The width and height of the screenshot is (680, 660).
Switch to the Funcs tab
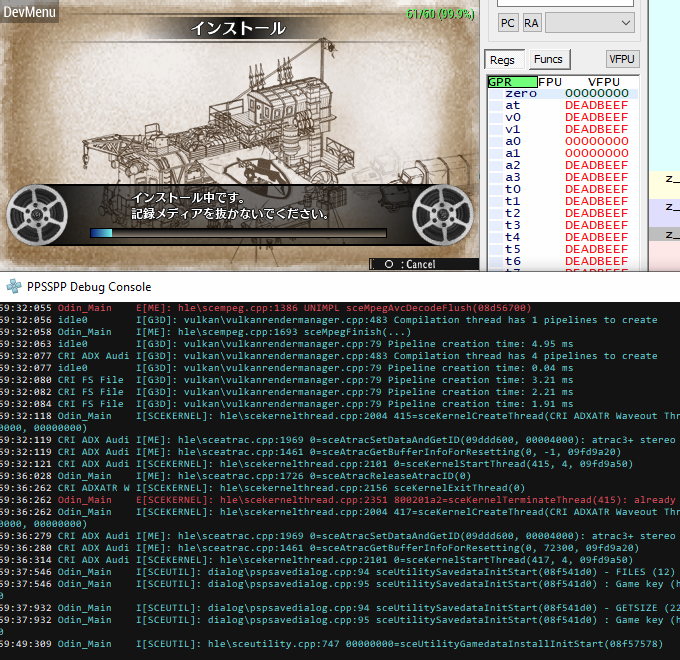[x=549, y=59]
